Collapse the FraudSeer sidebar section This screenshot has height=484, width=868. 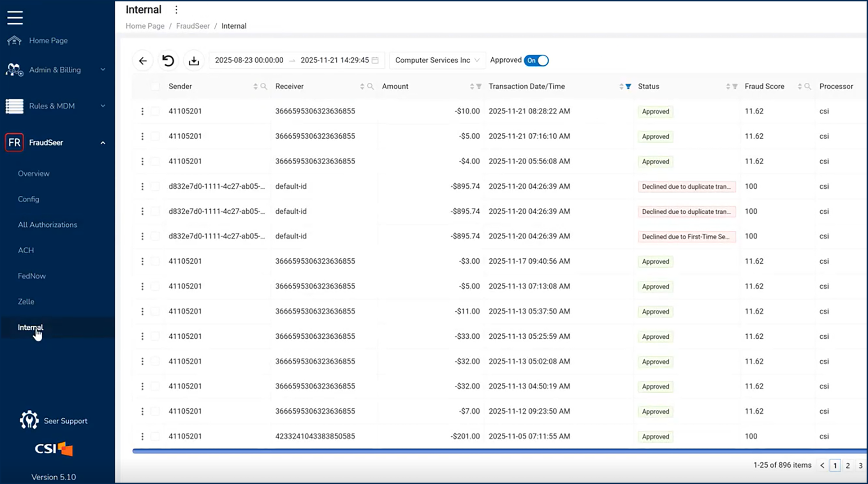coord(103,143)
